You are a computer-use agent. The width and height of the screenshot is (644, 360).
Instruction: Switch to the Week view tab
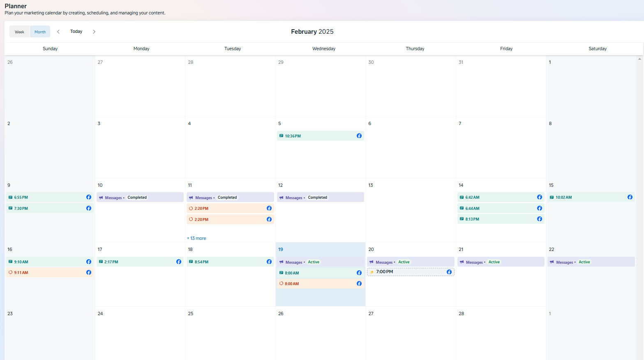click(20, 32)
